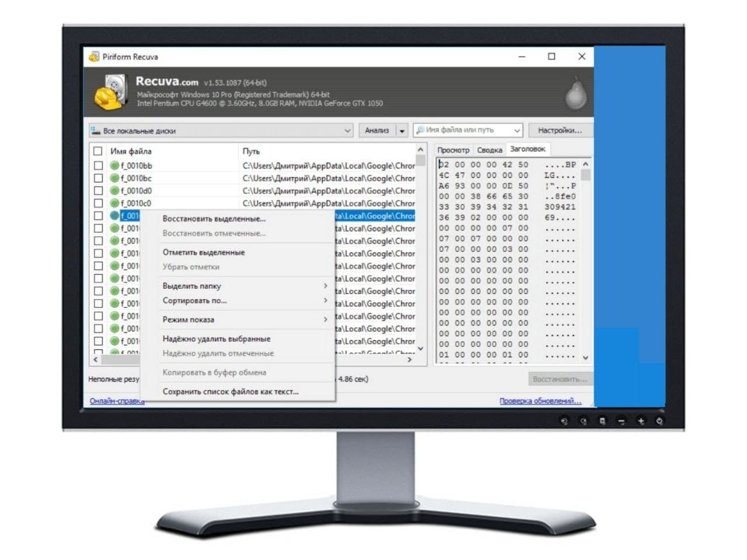
Task: Check the box for file f_0010bb
Action: pos(98,166)
